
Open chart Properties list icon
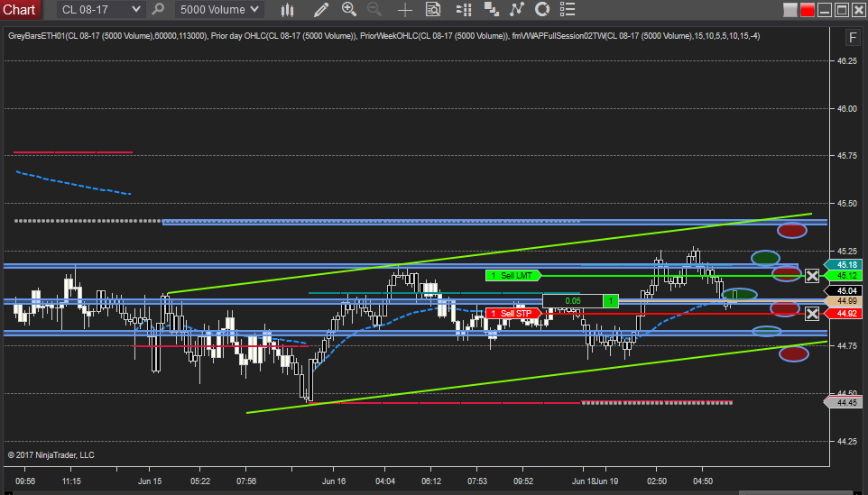tap(568, 9)
